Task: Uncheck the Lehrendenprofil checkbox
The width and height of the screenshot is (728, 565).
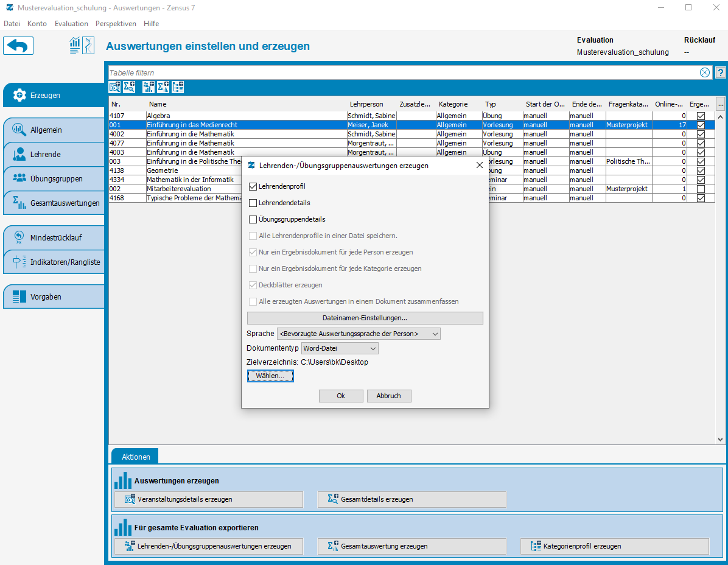Action: (253, 187)
